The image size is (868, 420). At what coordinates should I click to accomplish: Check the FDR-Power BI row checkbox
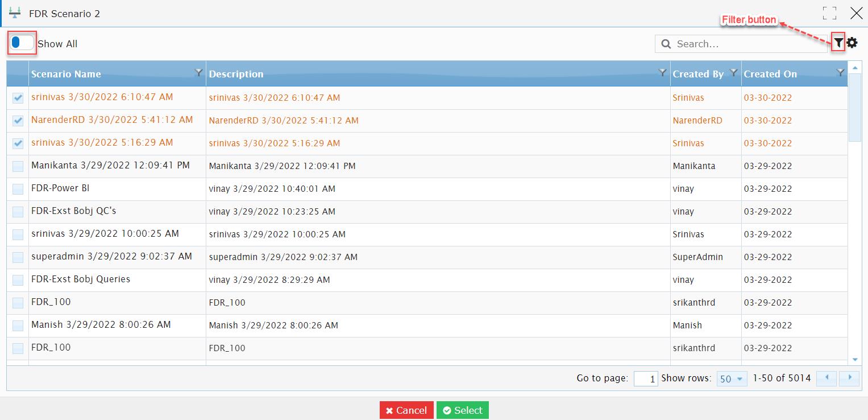18,189
